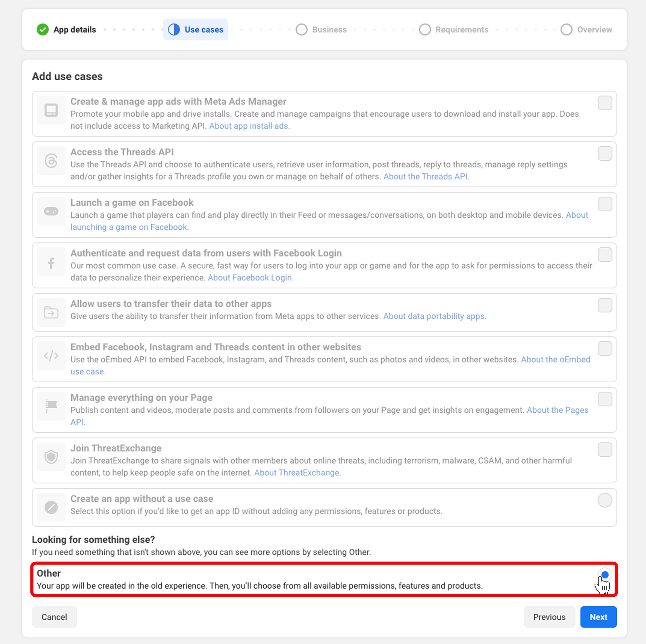Check the Embed content in other websites checkbox
This screenshot has width=646, height=644.
[x=605, y=349]
